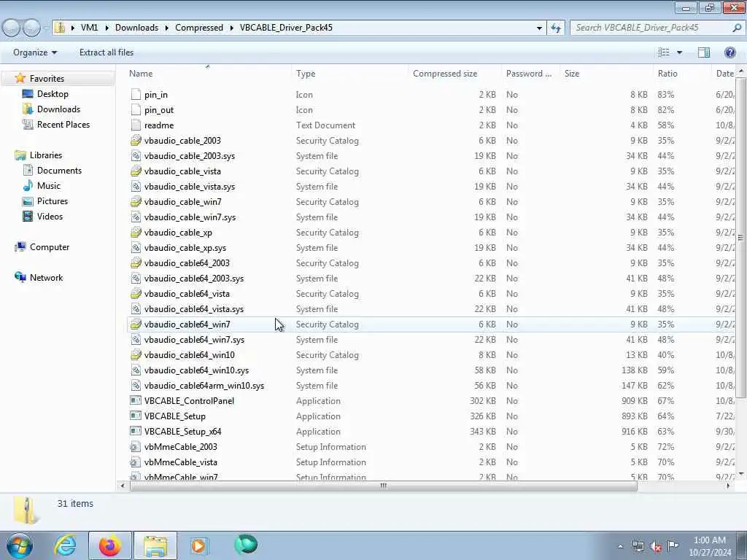
Task: Click the Downloads breadcrumb in address bar
Action: point(136,28)
